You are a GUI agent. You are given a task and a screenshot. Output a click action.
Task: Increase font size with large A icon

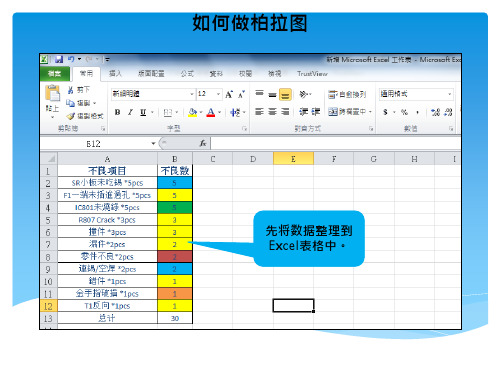tap(229, 94)
